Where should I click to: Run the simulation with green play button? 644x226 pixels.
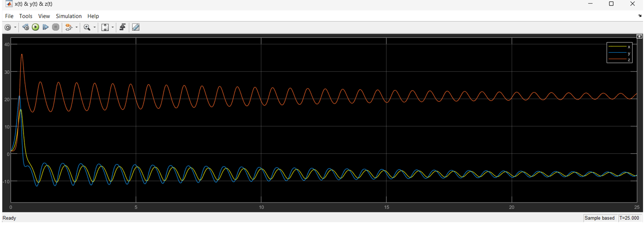pos(35,27)
